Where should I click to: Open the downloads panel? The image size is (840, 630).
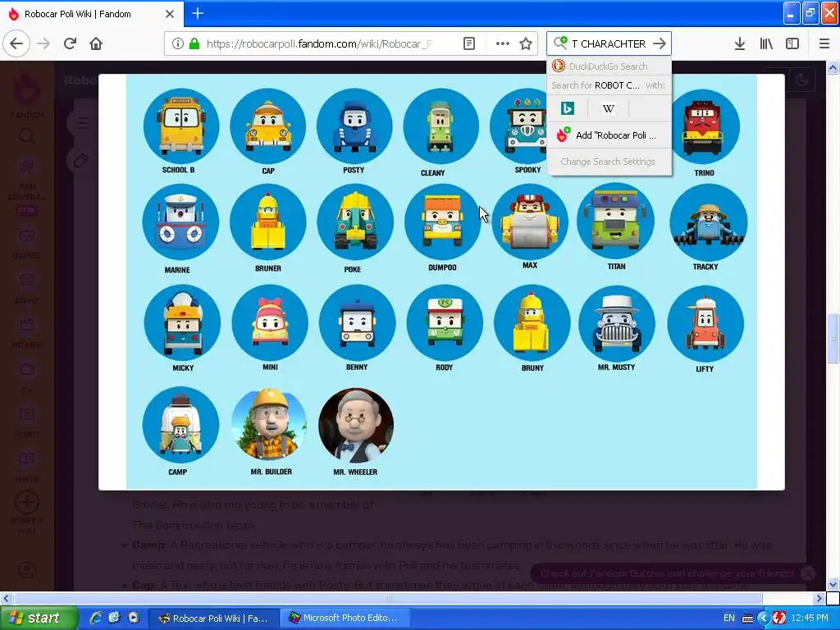point(740,43)
